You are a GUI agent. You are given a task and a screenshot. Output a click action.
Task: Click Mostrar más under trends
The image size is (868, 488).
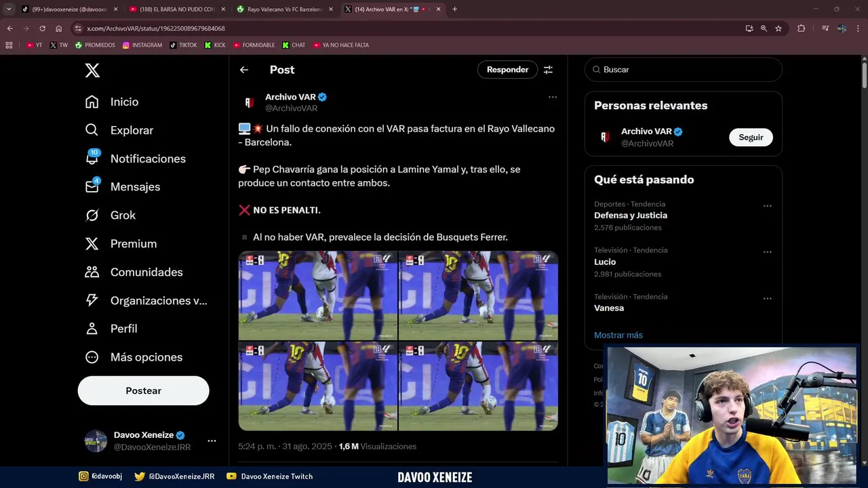[x=618, y=335]
